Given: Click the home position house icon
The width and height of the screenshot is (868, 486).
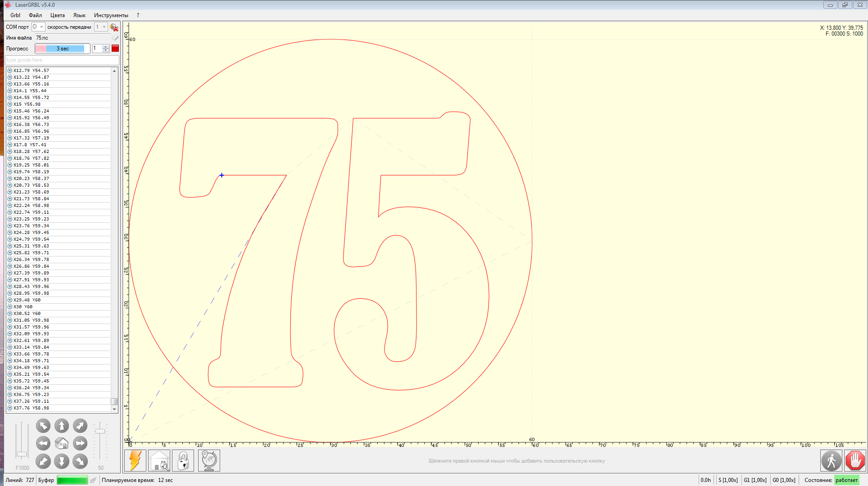Looking at the screenshot, I should (62, 443).
